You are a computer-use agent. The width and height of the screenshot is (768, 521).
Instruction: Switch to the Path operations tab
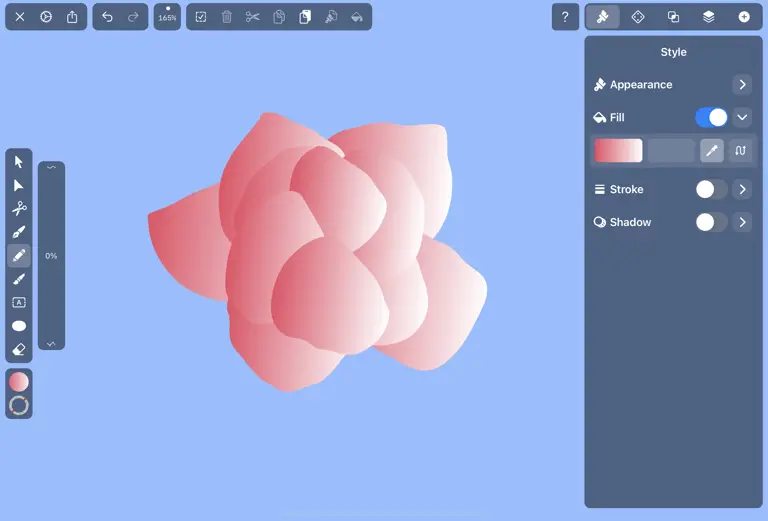point(673,17)
